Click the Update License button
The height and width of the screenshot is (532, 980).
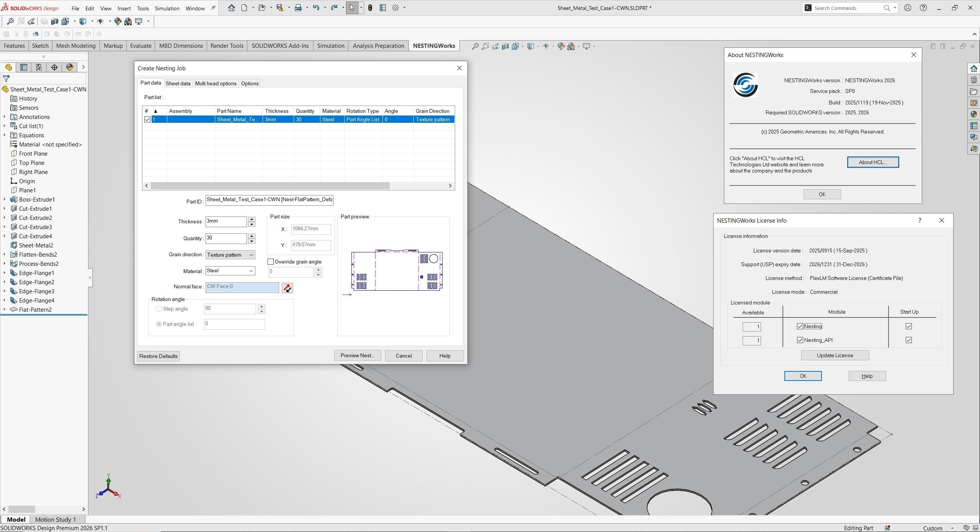click(x=835, y=356)
